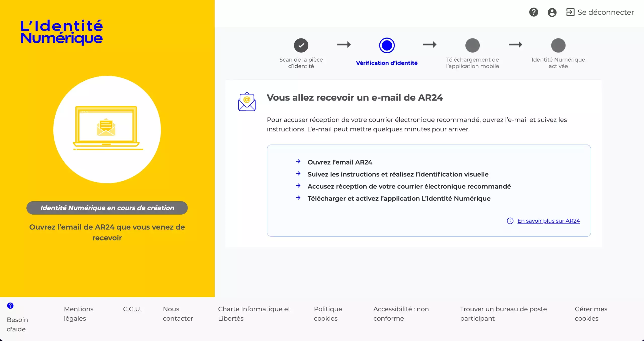Screen dimensions: 644x341
Task: Click text Télécharger et activez l'application
Action: [399, 199]
